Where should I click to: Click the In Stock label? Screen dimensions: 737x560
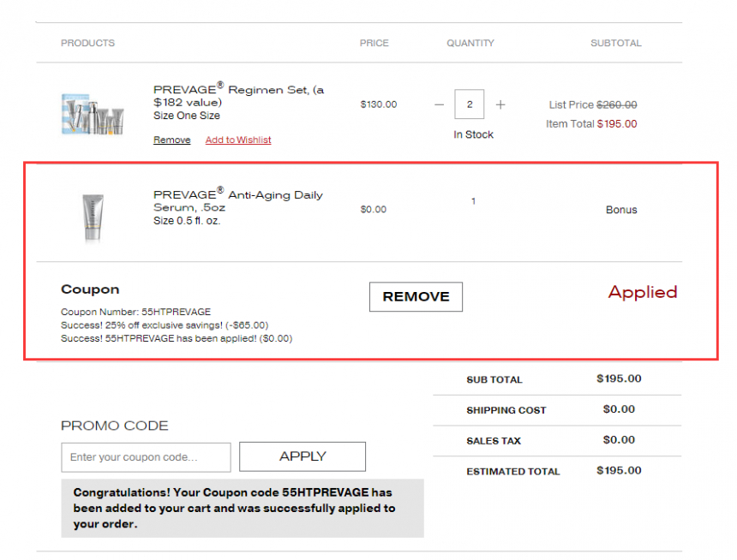[x=473, y=134]
